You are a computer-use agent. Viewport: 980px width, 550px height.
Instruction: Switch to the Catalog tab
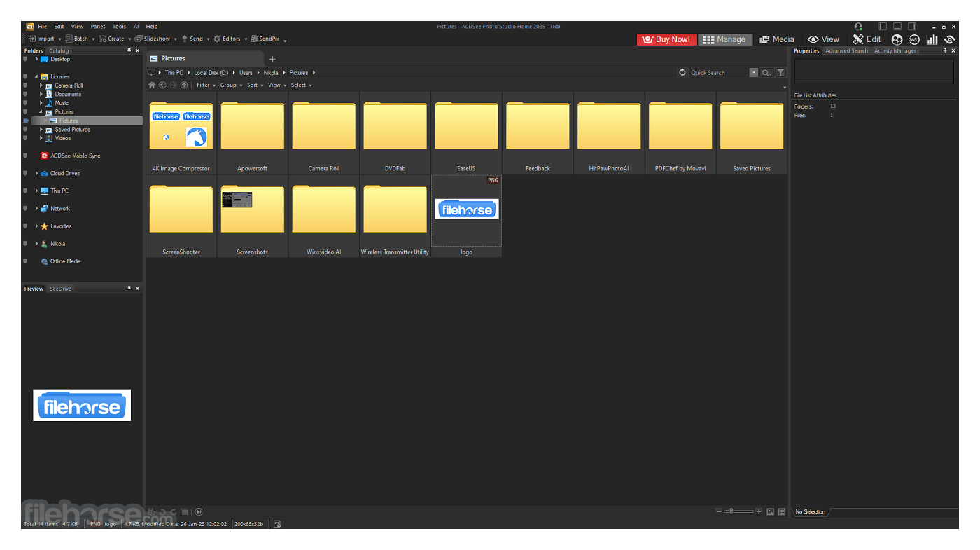(x=59, y=51)
